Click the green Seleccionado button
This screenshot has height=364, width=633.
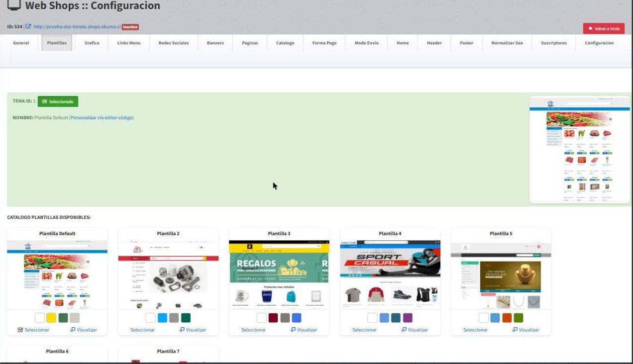click(x=58, y=101)
